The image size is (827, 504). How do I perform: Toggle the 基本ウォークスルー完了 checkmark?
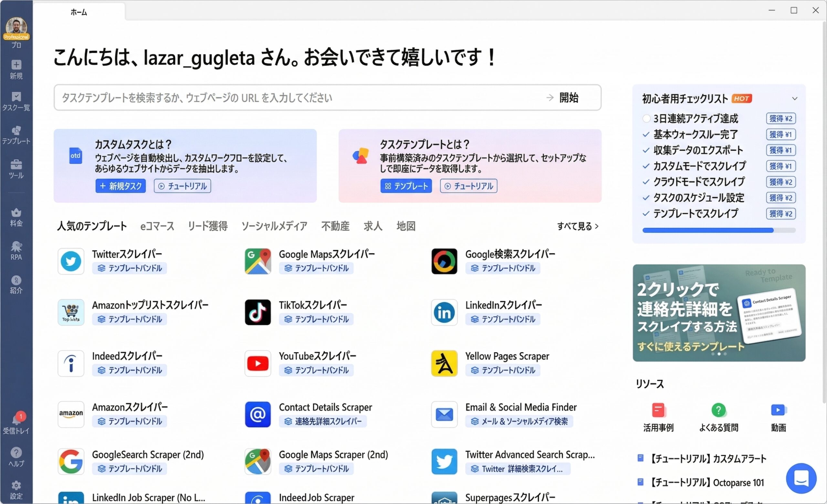coord(645,134)
